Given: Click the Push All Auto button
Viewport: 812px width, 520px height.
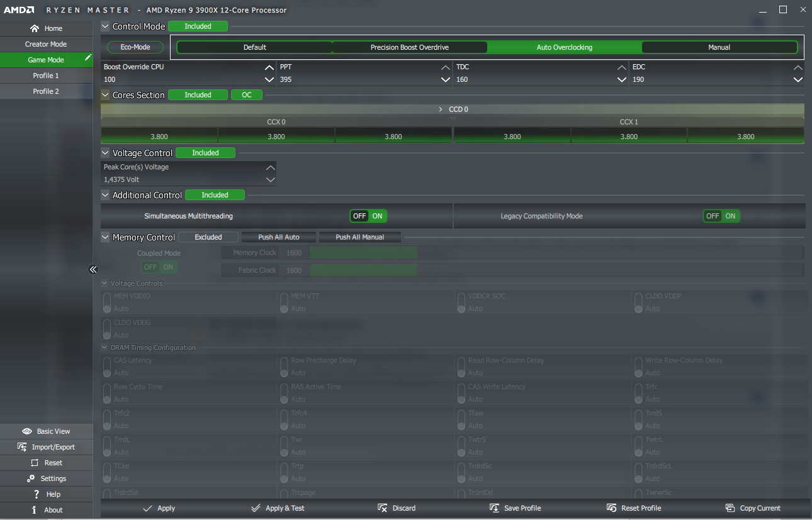Looking at the screenshot, I should (279, 237).
